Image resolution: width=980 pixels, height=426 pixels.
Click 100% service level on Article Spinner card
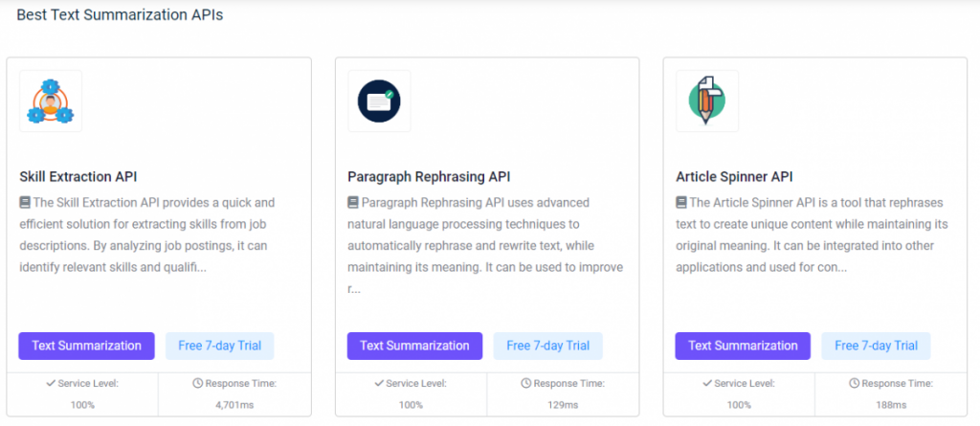point(739,405)
